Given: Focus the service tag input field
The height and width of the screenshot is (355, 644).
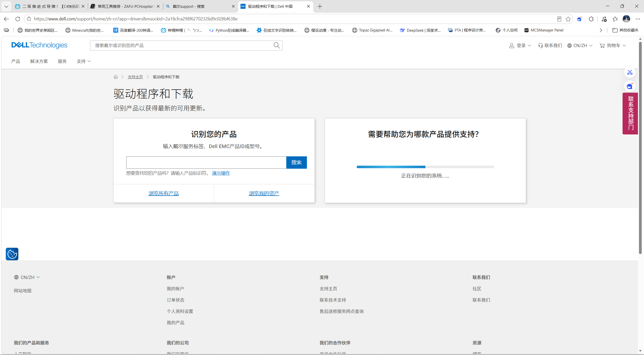Looking at the screenshot, I should pos(206,162).
